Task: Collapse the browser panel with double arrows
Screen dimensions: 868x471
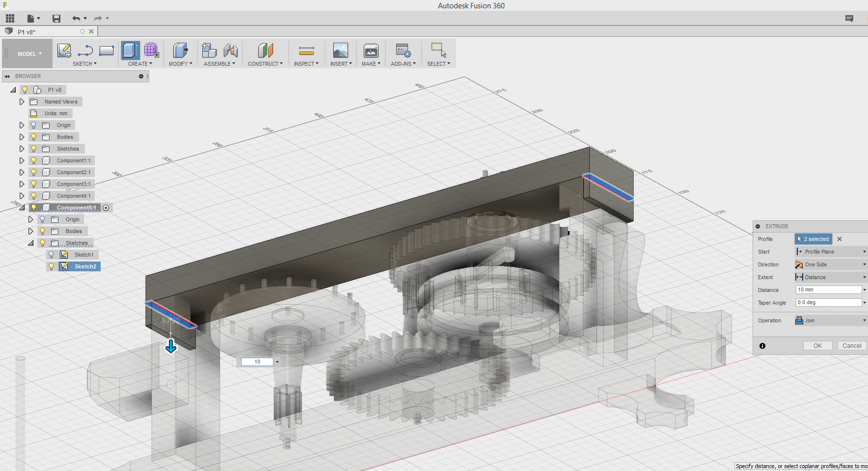Action: (7, 77)
